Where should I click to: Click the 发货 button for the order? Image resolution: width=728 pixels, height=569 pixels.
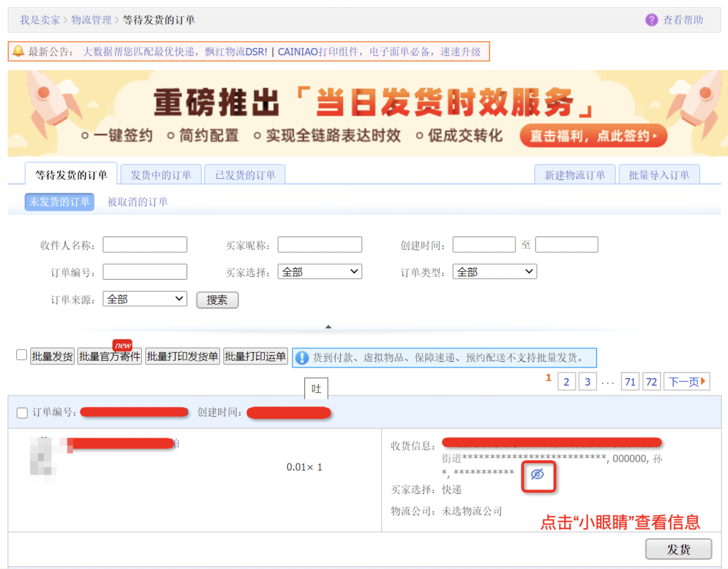(x=678, y=549)
